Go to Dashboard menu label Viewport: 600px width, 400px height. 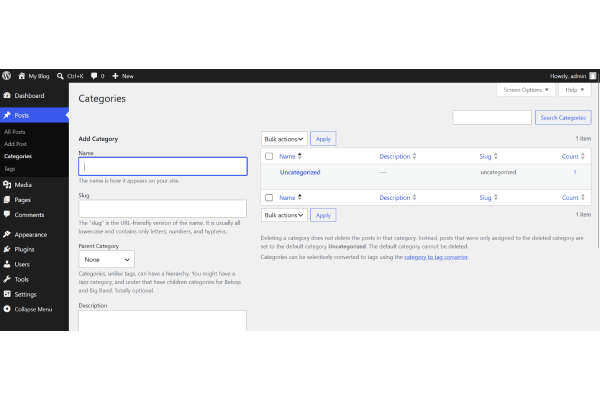[29, 96]
